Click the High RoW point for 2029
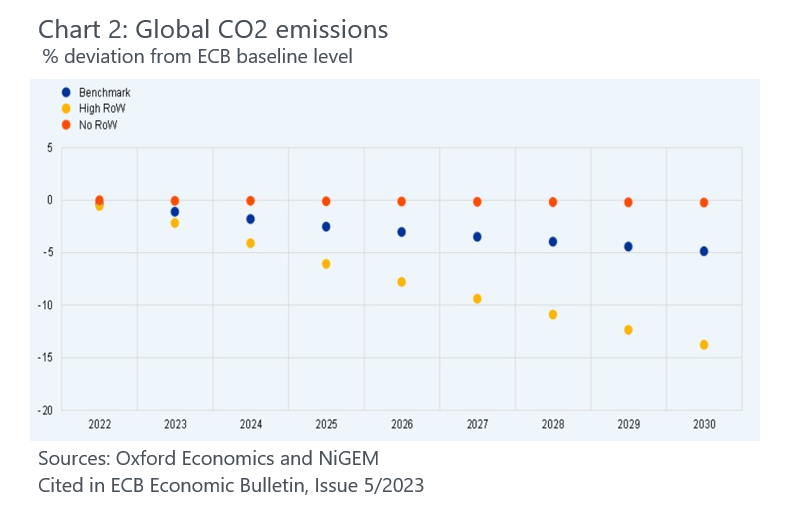 click(x=628, y=330)
